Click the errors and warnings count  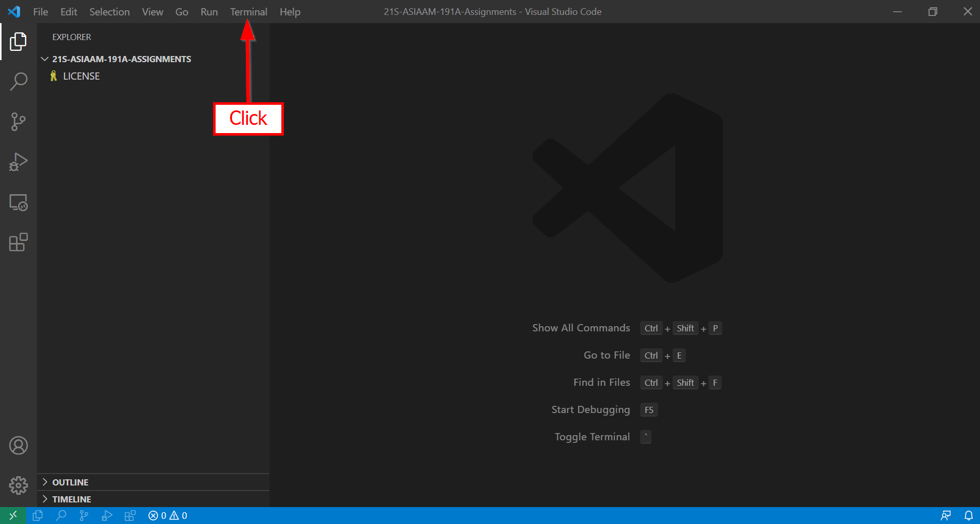168,515
